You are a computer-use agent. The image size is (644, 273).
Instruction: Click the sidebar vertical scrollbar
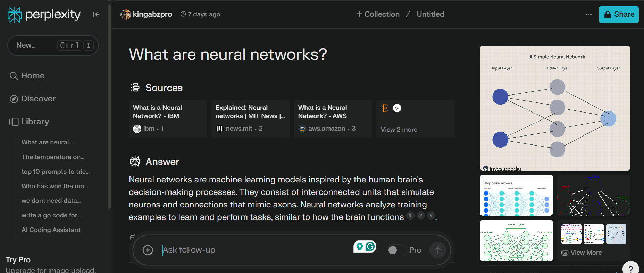click(x=109, y=106)
